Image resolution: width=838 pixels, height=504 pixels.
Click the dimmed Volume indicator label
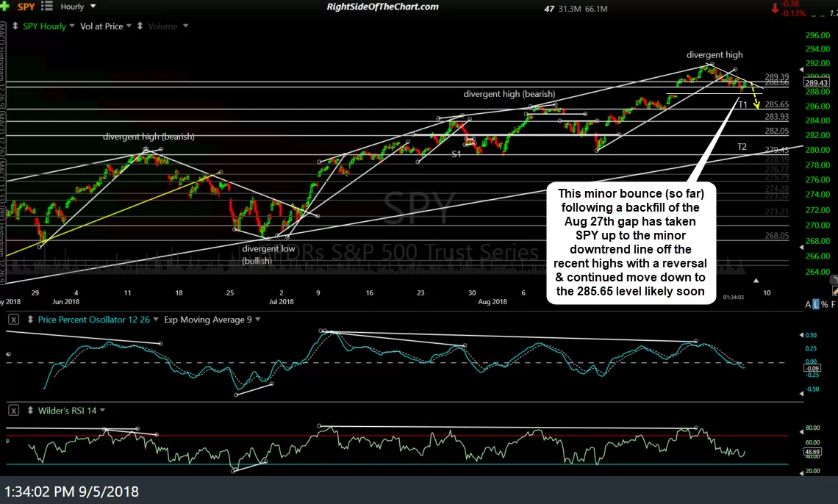coord(162,26)
